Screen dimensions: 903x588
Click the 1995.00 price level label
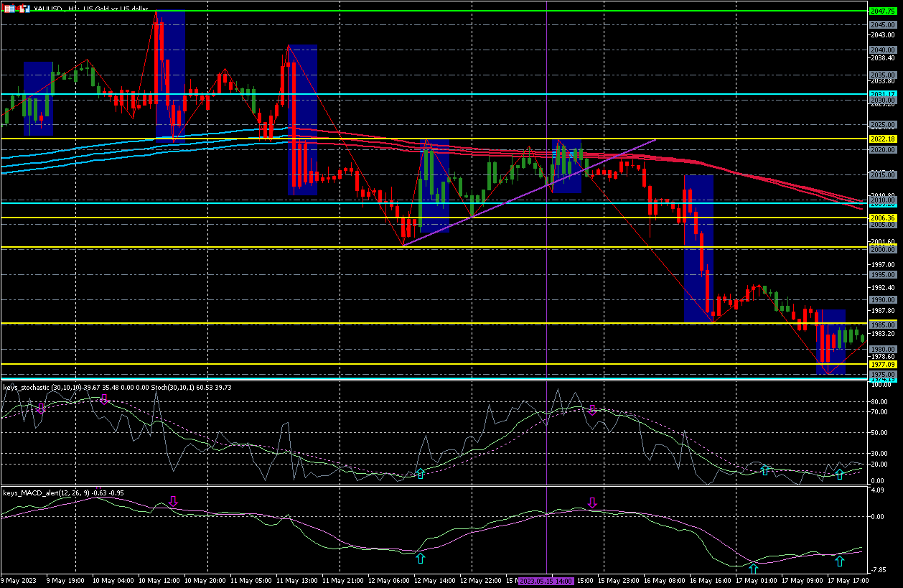tap(881, 274)
